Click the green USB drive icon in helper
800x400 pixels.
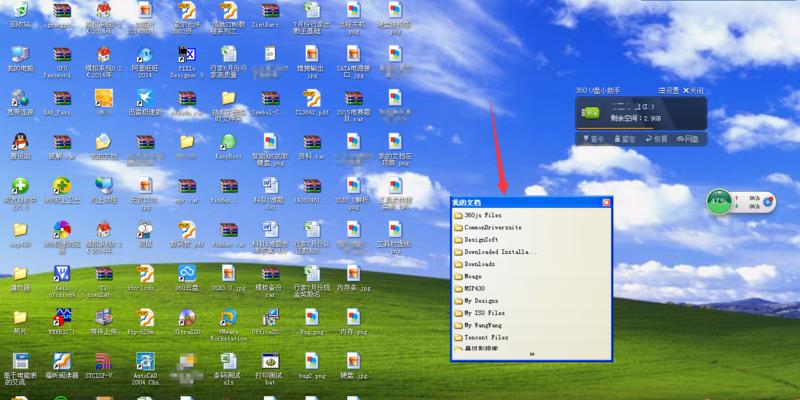pyautogui.click(x=591, y=112)
